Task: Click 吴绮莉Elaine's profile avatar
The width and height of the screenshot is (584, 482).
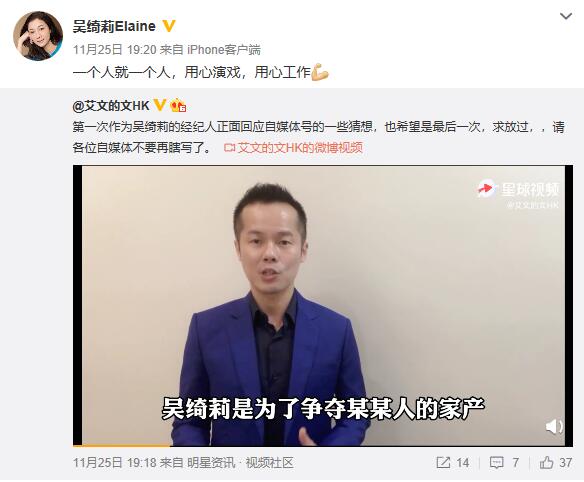Action: [38, 36]
